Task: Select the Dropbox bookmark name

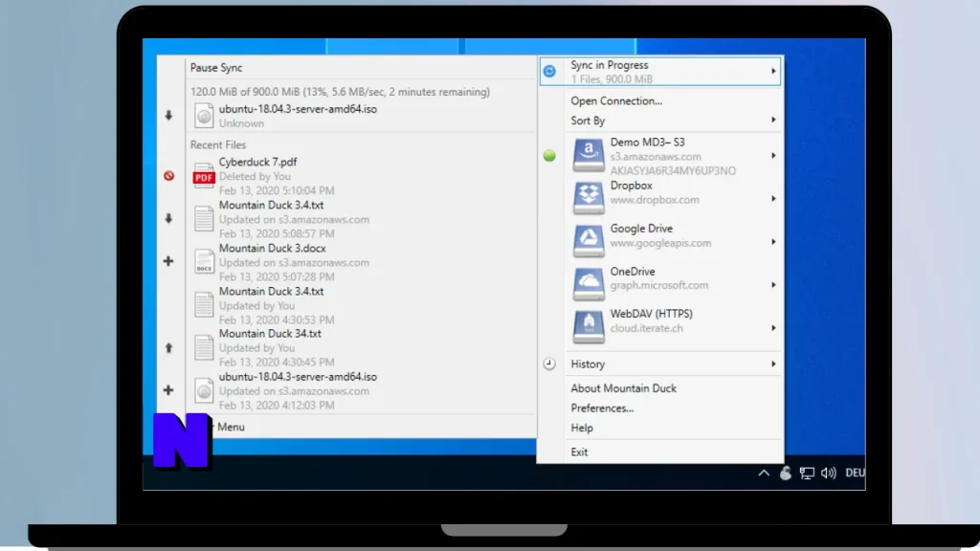Action: tap(632, 186)
